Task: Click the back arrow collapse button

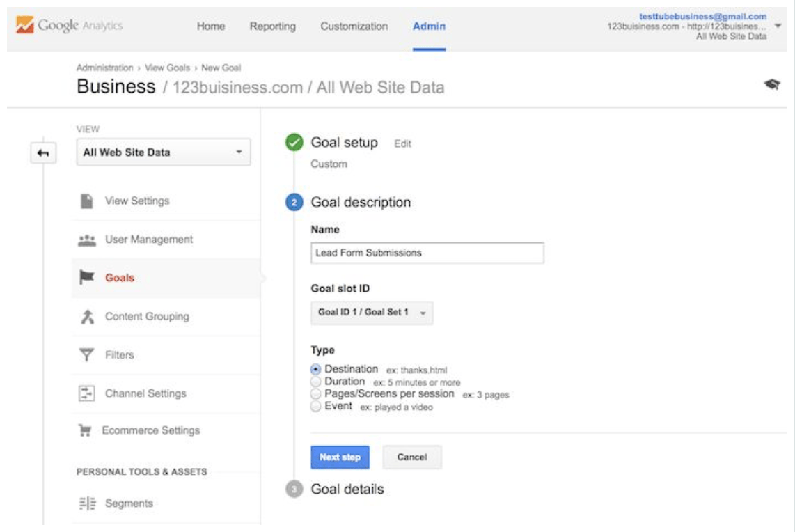Action: coord(42,154)
